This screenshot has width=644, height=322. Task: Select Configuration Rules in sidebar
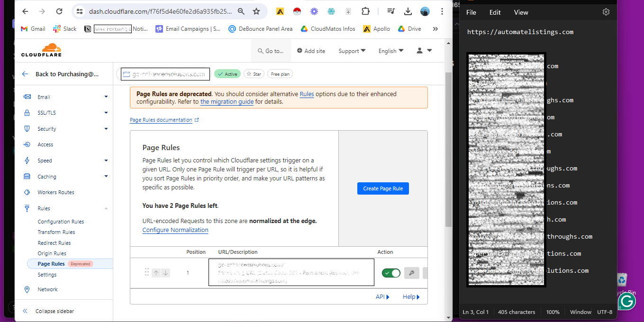(x=61, y=222)
